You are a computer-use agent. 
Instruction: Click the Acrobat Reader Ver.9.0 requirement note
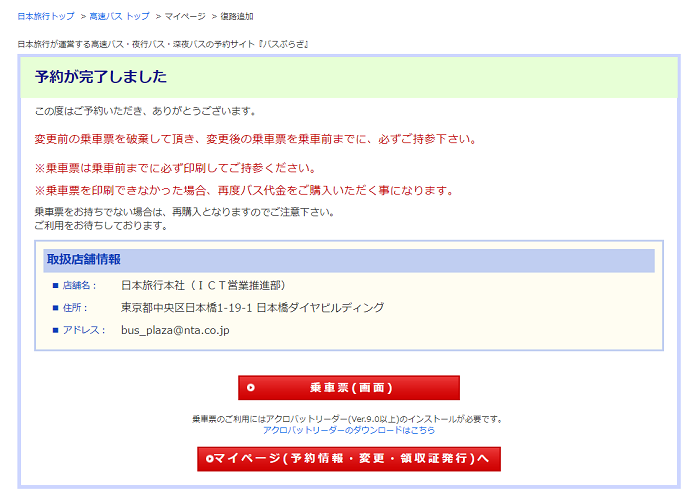347,419
